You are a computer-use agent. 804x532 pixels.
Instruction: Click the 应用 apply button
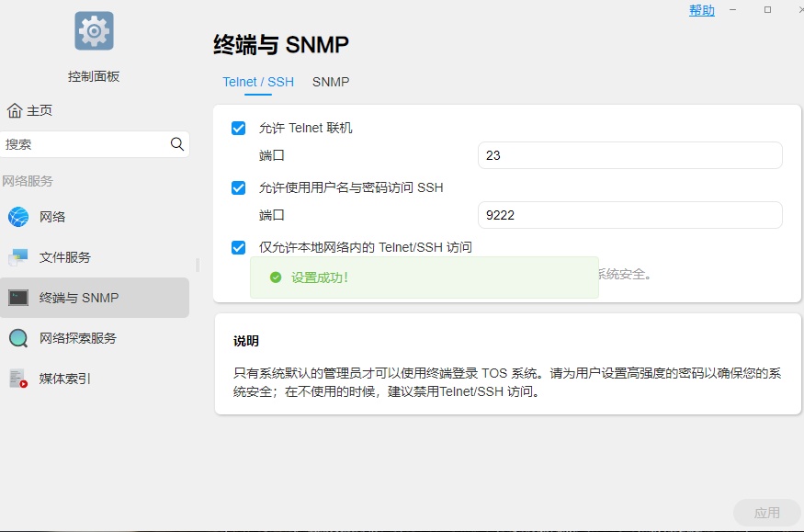[x=766, y=513]
